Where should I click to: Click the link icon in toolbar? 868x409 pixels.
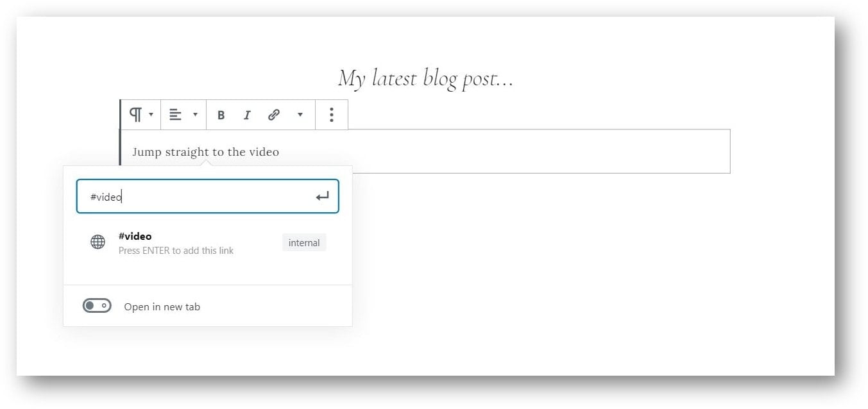[x=273, y=115]
